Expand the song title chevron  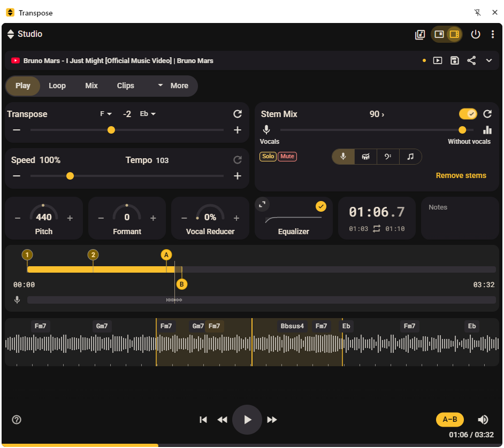point(489,60)
